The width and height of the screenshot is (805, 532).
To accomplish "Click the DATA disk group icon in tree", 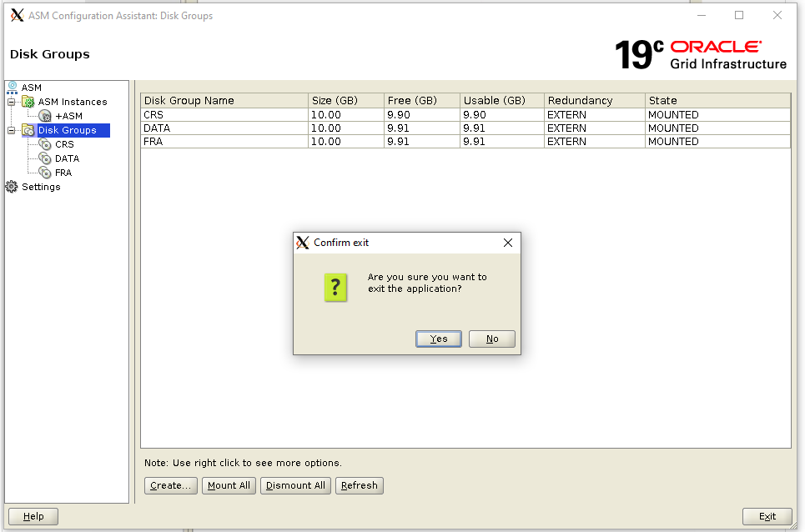I will pyautogui.click(x=45, y=158).
